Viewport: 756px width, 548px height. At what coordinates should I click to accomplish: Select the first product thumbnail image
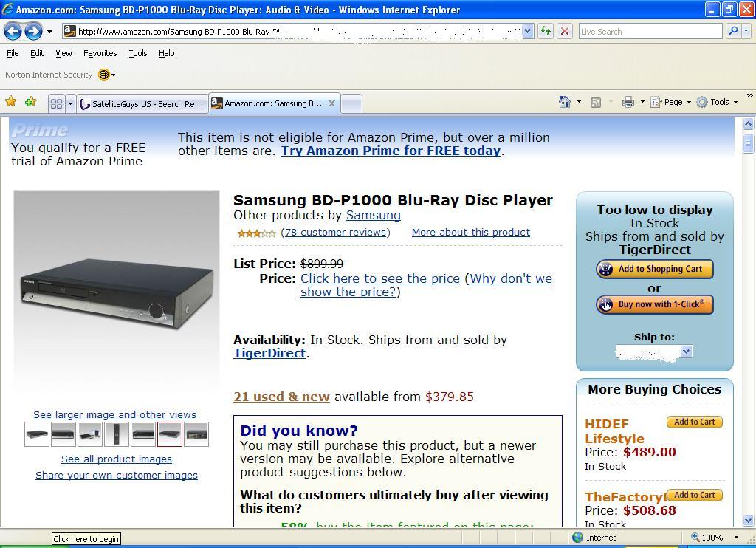coord(37,434)
